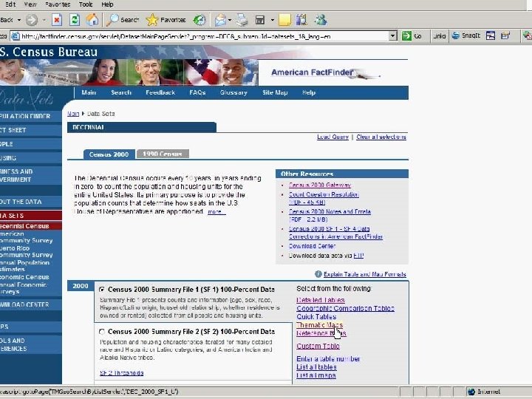The width and height of the screenshot is (532, 399).
Task: Click Search in the blue navigation bar
Action: pyautogui.click(x=121, y=92)
